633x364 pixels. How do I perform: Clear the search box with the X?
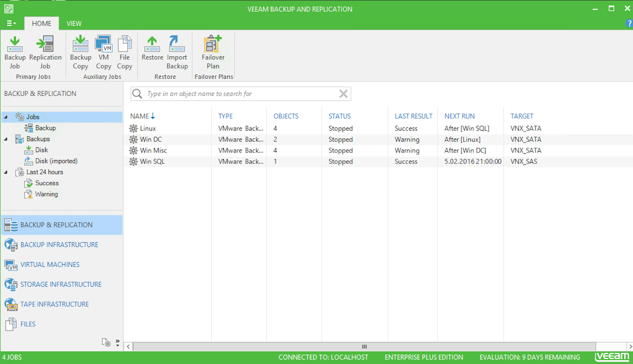[x=344, y=94]
